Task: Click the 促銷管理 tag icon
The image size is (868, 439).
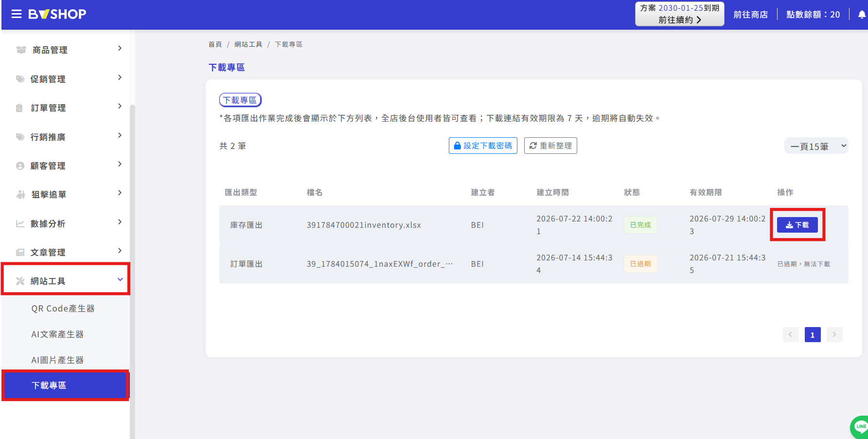Action: (20, 79)
